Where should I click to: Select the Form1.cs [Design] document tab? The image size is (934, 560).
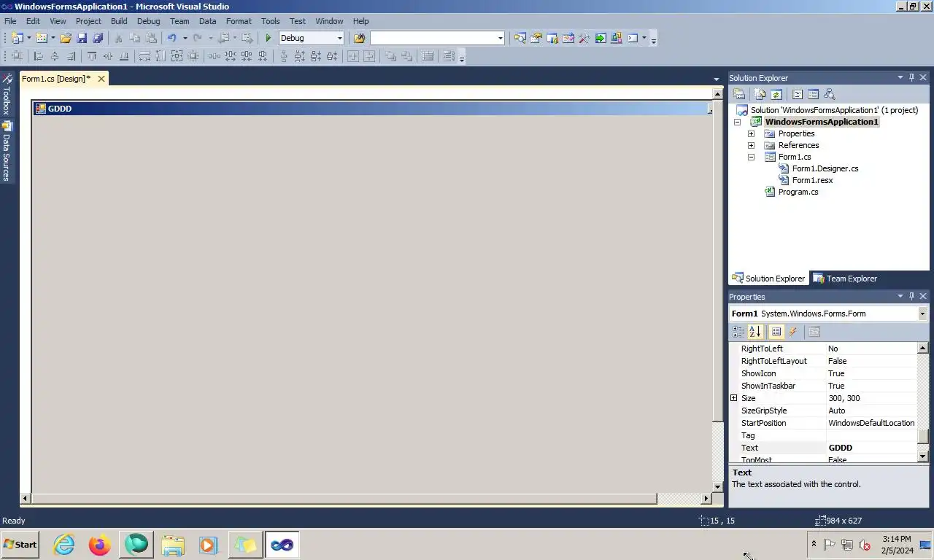click(56, 79)
